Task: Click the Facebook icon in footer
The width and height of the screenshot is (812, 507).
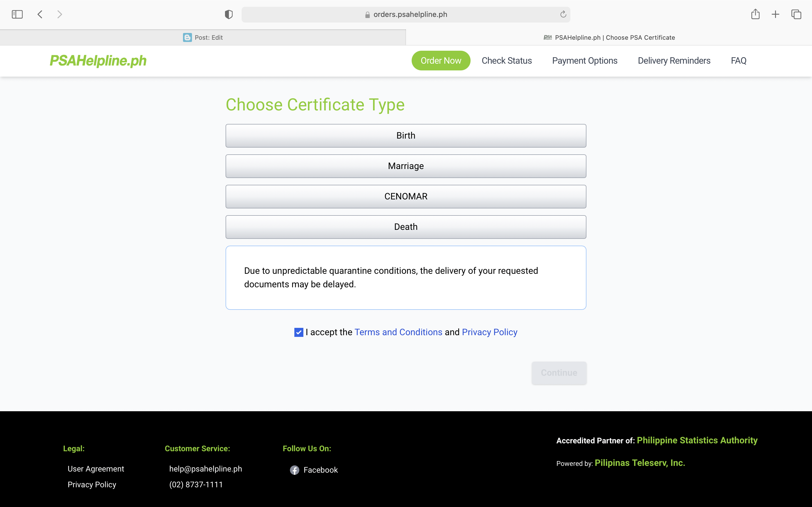Action: pyautogui.click(x=294, y=470)
